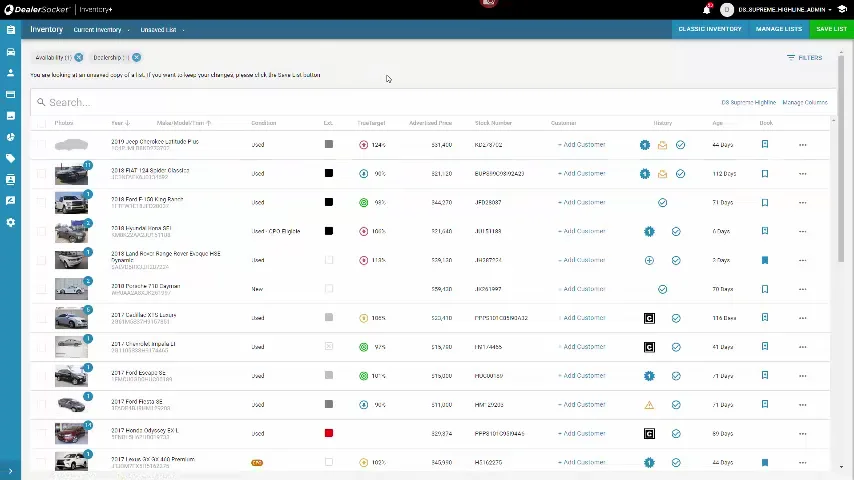Remove the Availability filter chip
The image size is (854, 480).
pos(79,57)
